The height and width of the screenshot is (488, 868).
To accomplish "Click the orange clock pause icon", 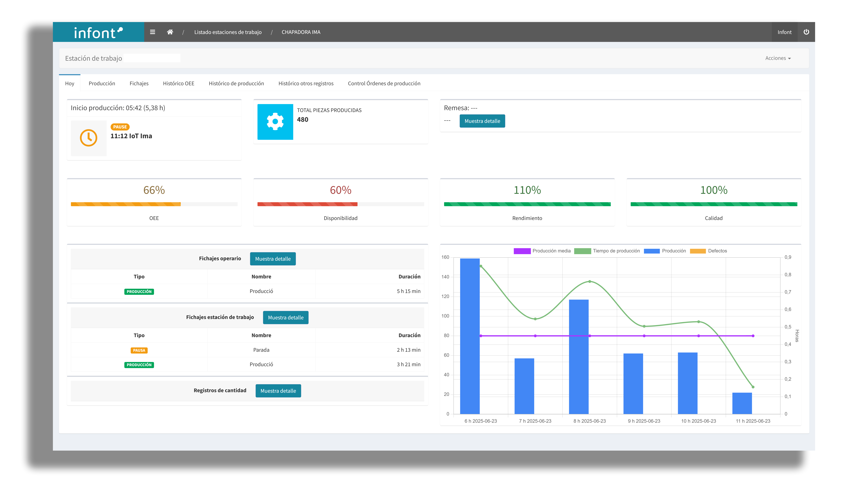I will [89, 138].
